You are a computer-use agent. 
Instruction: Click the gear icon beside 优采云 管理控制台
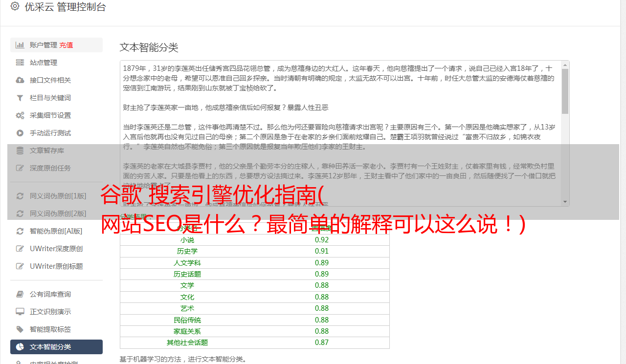coord(15,6)
